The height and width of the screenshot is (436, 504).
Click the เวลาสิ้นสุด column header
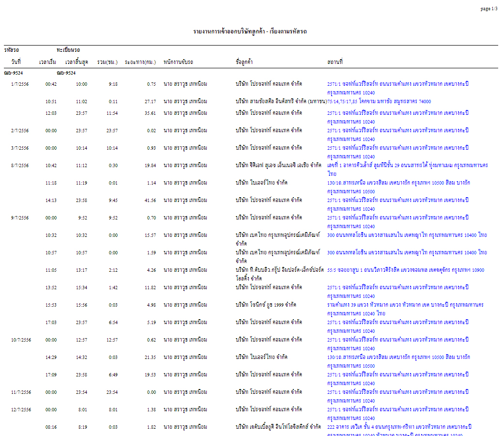(76, 62)
